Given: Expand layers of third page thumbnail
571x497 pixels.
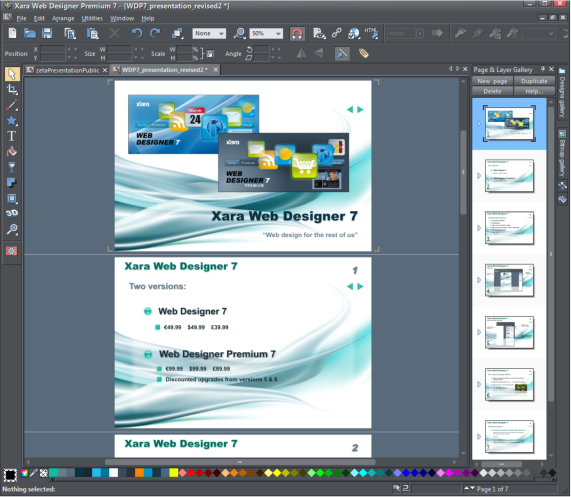Looking at the screenshot, I should [479, 228].
